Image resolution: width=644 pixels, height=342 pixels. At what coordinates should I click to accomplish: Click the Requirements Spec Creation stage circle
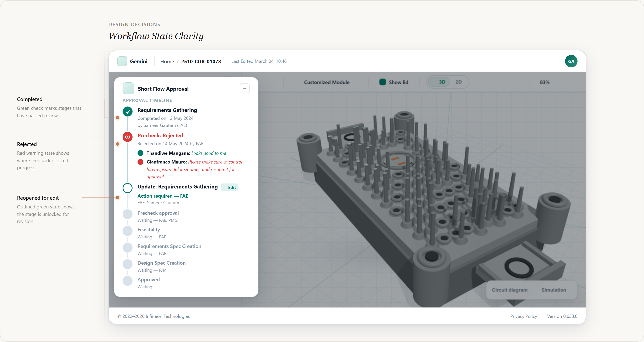pyautogui.click(x=128, y=248)
